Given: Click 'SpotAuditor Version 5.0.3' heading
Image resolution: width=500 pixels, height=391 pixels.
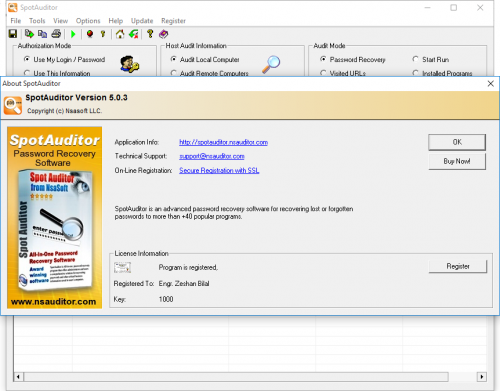Looking at the screenshot, I should (76, 98).
